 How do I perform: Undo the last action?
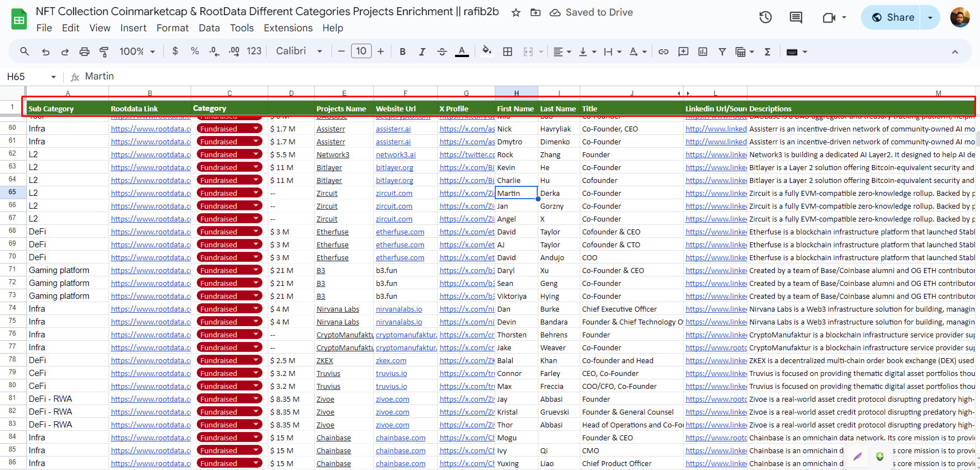45,51
